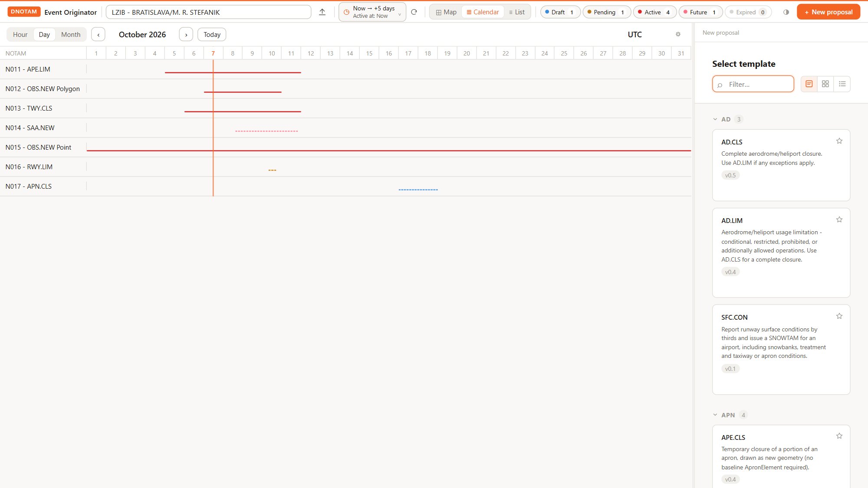Click the refresh icon in top toolbar
The image size is (868, 488).
[414, 12]
